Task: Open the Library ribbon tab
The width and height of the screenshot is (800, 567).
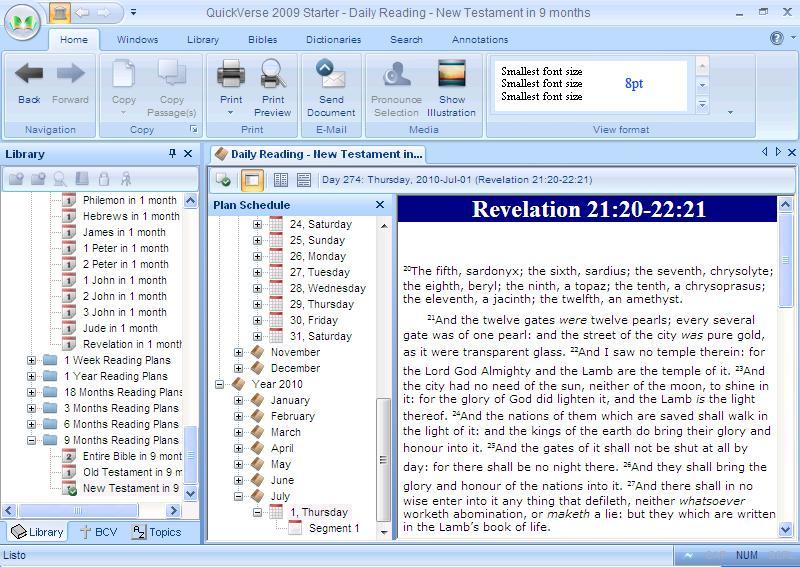Action: (x=203, y=39)
